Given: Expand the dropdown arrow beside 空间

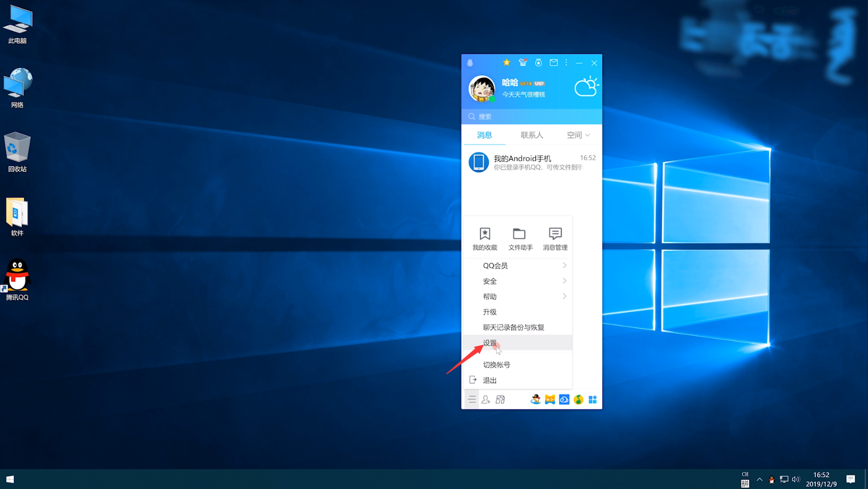Looking at the screenshot, I should click(588, 135).
